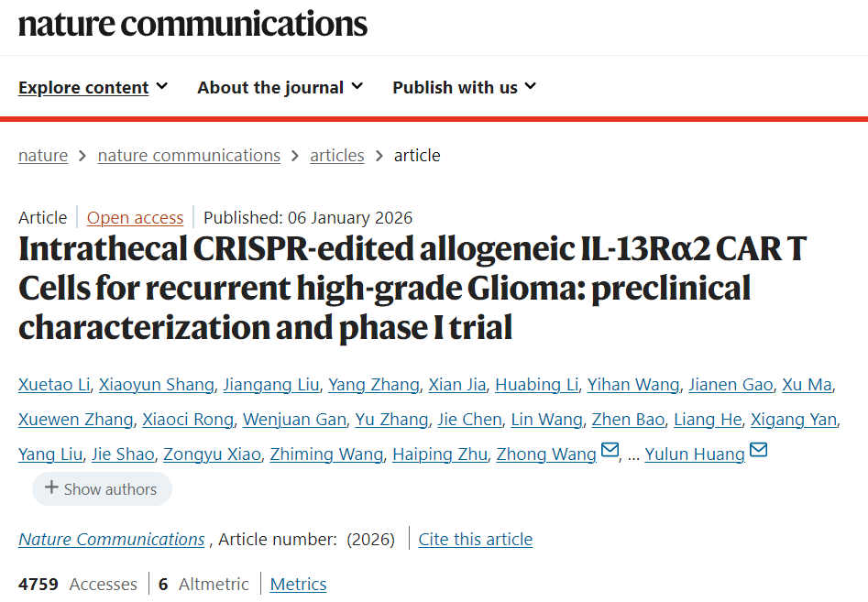Click author name Zhong Wang
Viewport: 868px width, 602px height.
[x=546, y=454]
